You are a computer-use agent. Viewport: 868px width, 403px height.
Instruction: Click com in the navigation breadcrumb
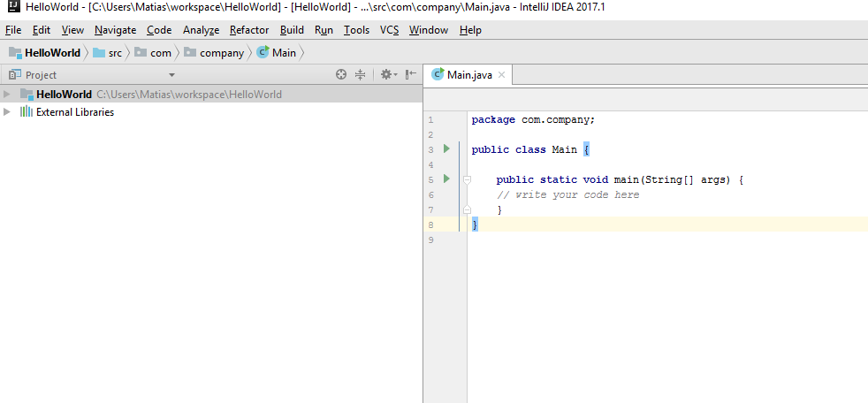click(x=153, y=53)
